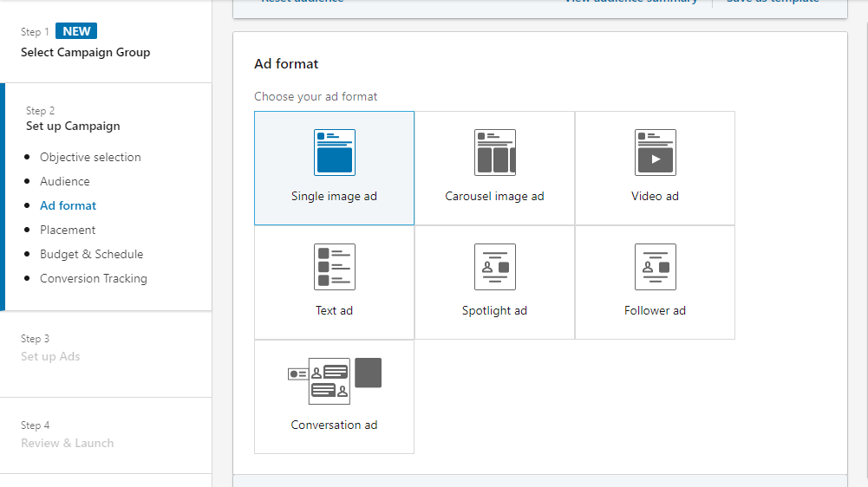The height and width of the screenshot is (487, 868).
Task: Go to Objective selection in sidebar
Action: [x=90, y=157]
